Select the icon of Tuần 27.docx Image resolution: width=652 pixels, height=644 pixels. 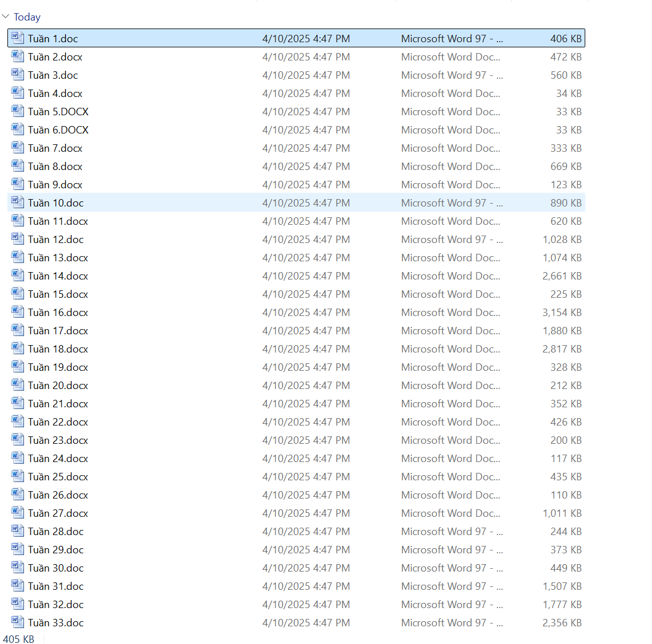18,513
